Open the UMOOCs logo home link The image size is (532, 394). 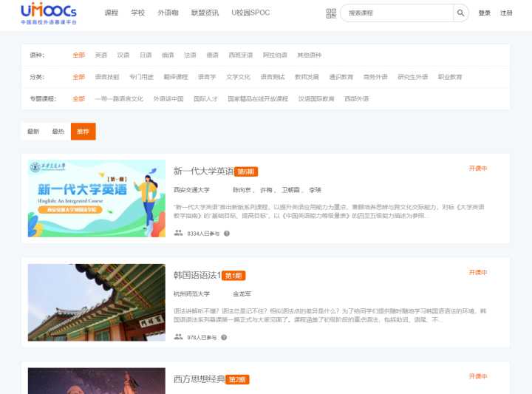(49, 13)
